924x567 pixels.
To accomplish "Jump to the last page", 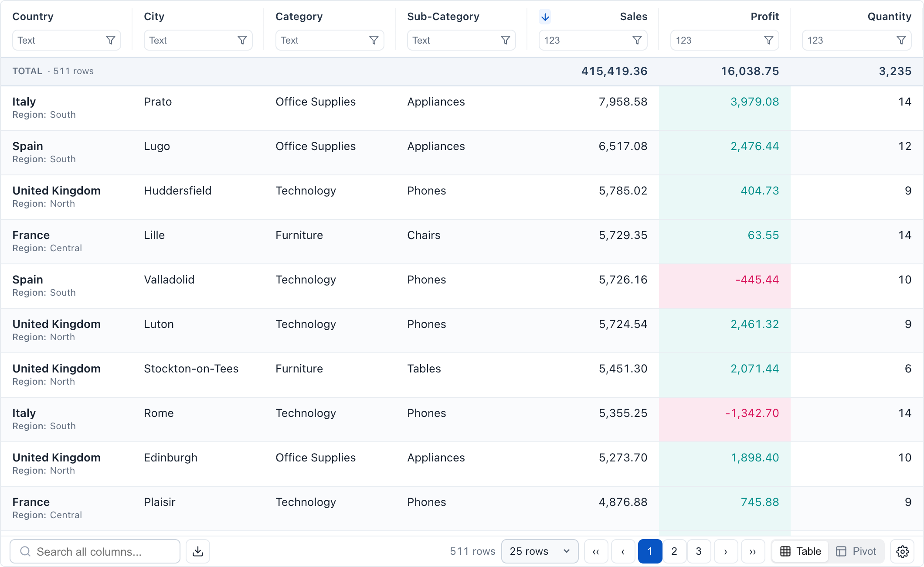I will click(753, 551).
